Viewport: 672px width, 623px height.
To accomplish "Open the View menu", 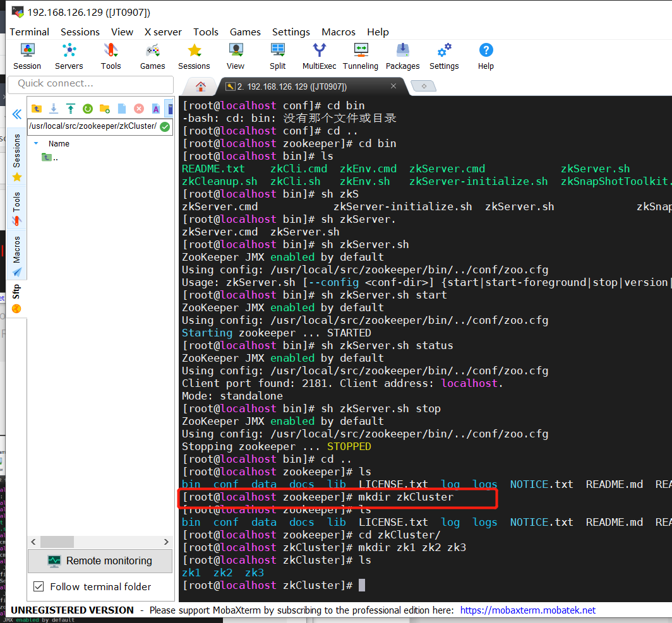I will pos(122,32).
